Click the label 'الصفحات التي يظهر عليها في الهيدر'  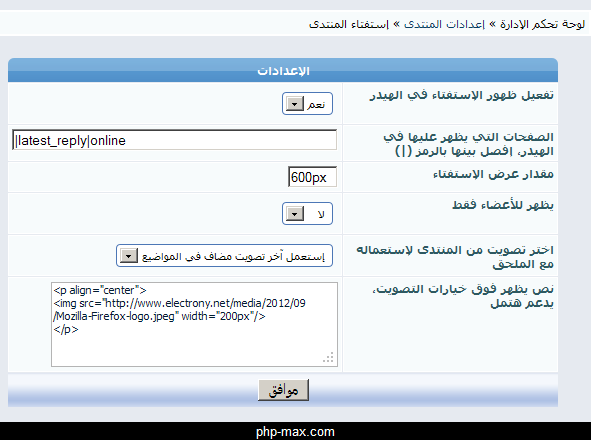click(469, 144)
